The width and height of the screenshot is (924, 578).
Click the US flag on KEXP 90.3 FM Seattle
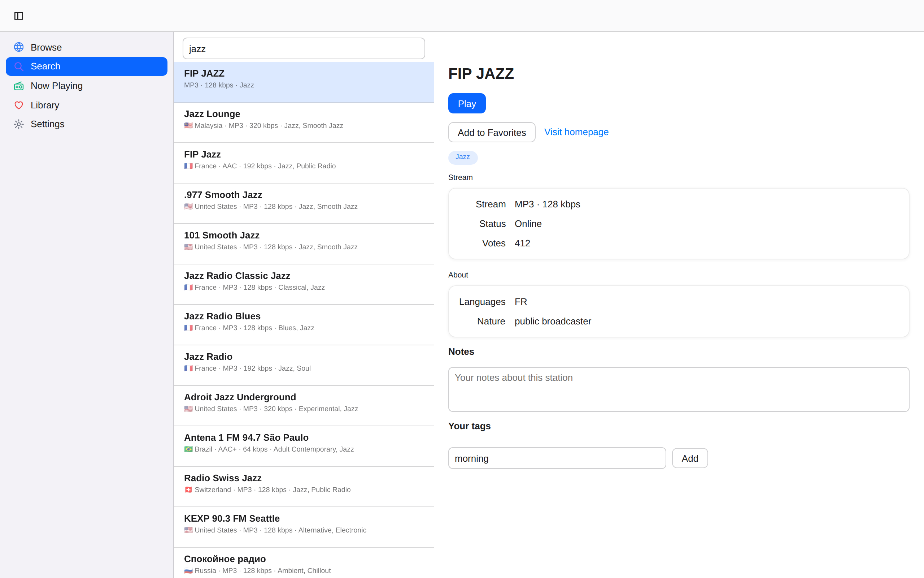point(188,530)
